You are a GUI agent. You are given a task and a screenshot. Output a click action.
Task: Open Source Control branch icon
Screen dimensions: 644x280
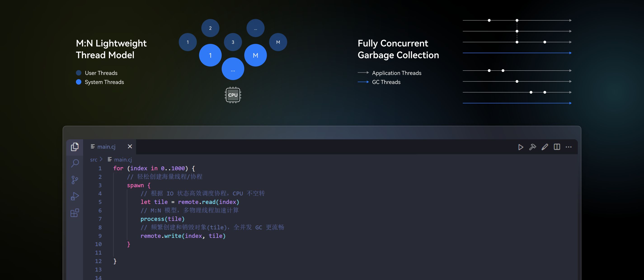75,180
